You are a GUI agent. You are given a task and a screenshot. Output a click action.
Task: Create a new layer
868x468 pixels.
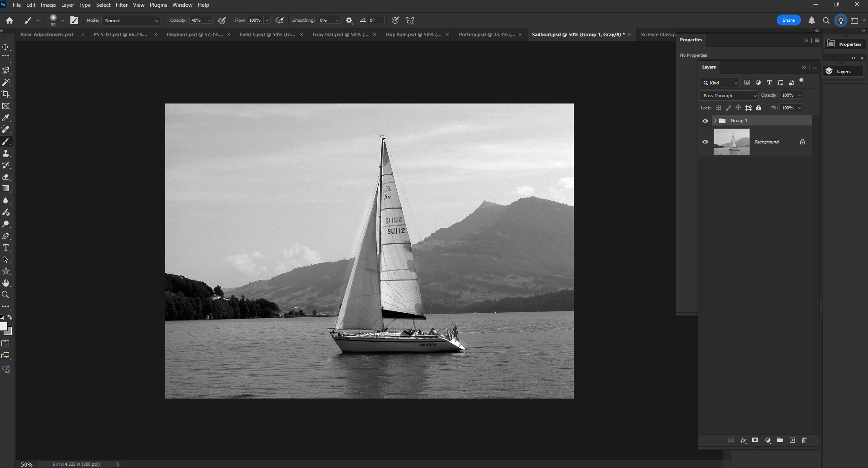[x=792, y=440]
